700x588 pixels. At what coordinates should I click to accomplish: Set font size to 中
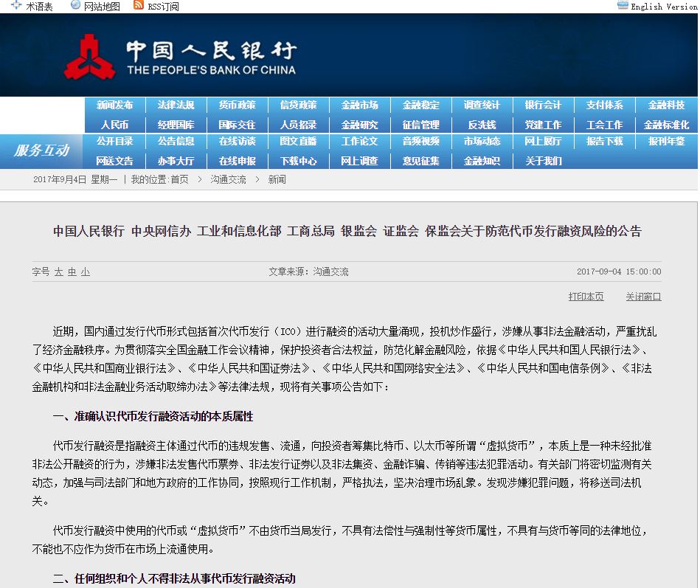[x=72, y=271]
